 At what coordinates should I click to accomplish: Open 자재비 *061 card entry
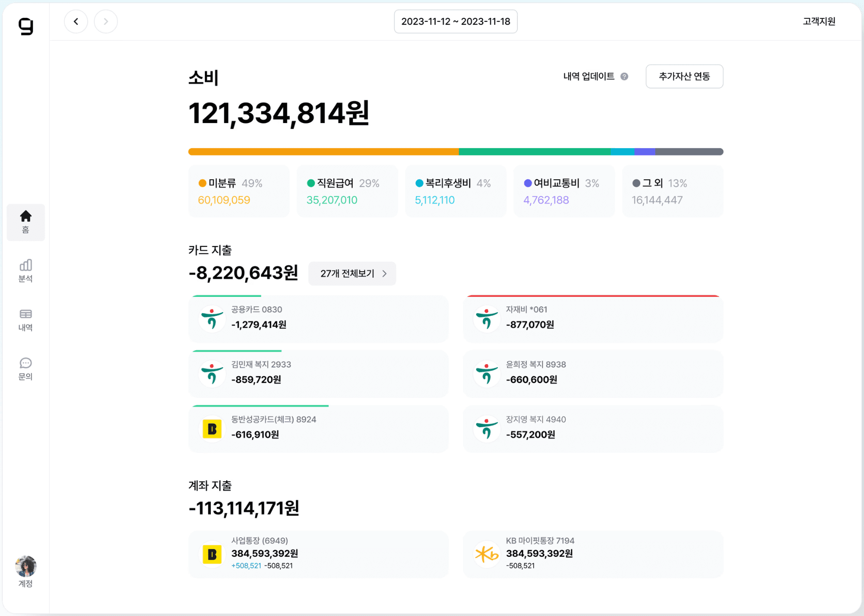593,319
